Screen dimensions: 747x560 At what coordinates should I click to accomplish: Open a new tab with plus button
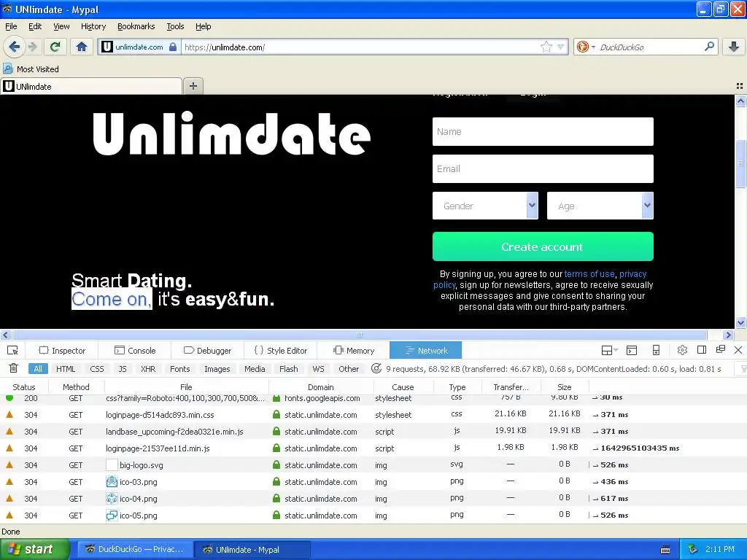click(x=193, y=86)
